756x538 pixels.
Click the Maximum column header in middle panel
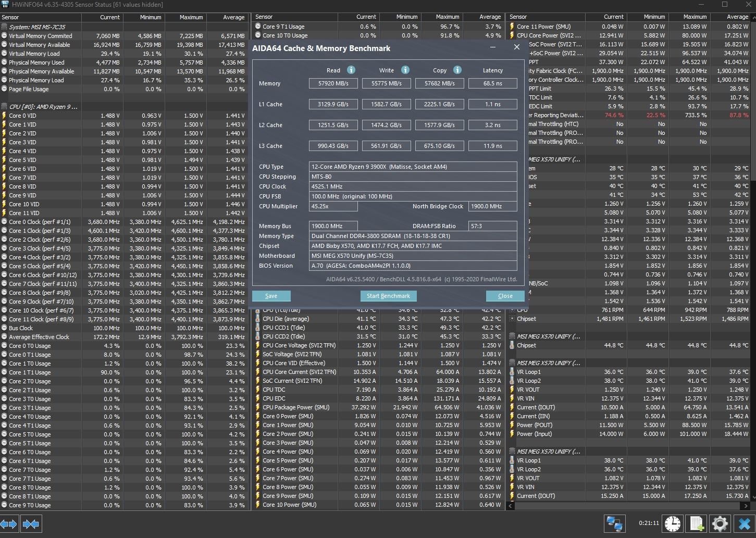click(x=441, y=17)
